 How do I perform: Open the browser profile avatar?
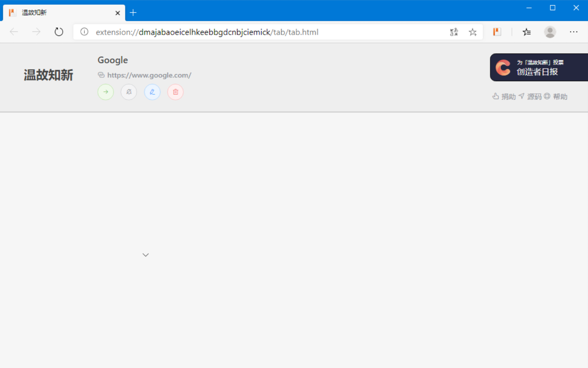[550, 32]
